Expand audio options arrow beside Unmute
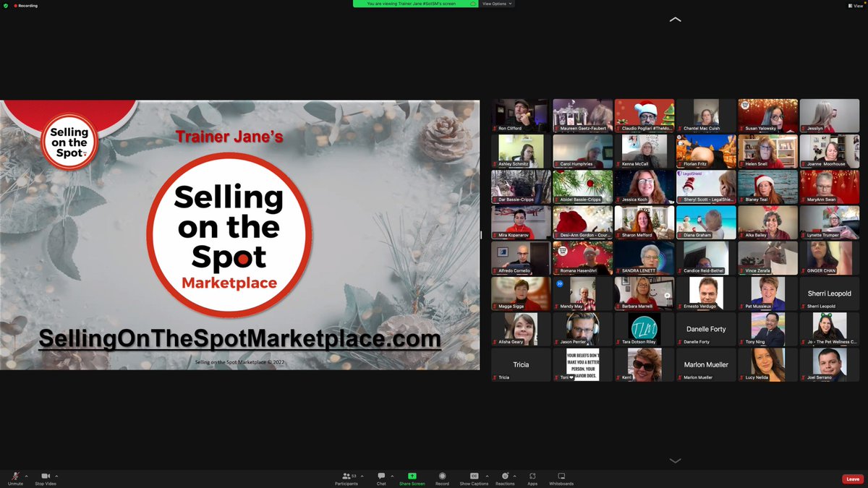Image resolution: width=868 pixels, height=488 pixels. (x=27, y=476)
